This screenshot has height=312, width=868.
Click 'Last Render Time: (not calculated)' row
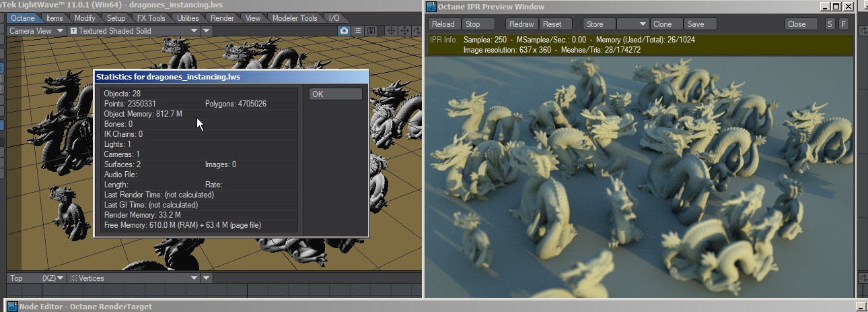click(x=199, y=195)
